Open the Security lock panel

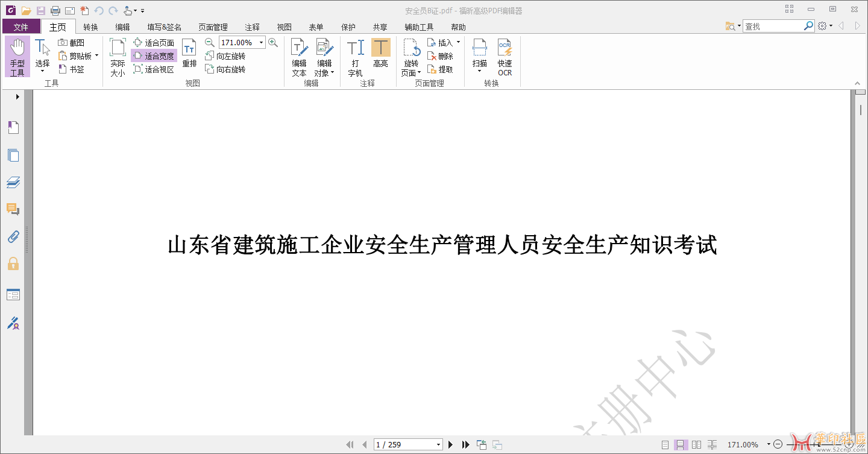point(13,263)
